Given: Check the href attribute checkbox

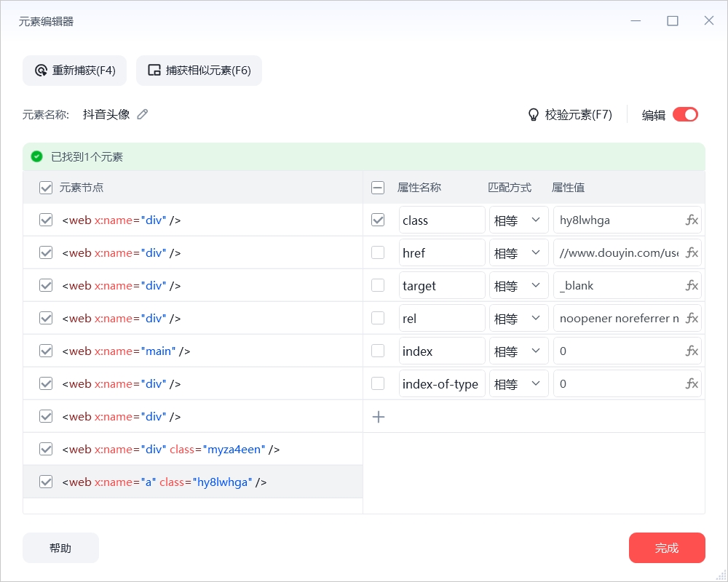Looking at the screenshot, I should pyautogui.click(x=378, y=253).
